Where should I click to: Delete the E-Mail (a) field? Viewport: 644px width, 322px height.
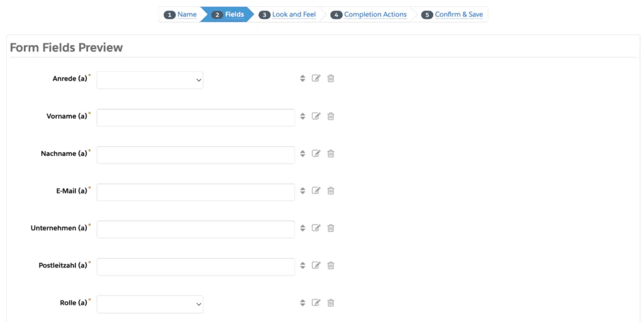tap(331, 191)
